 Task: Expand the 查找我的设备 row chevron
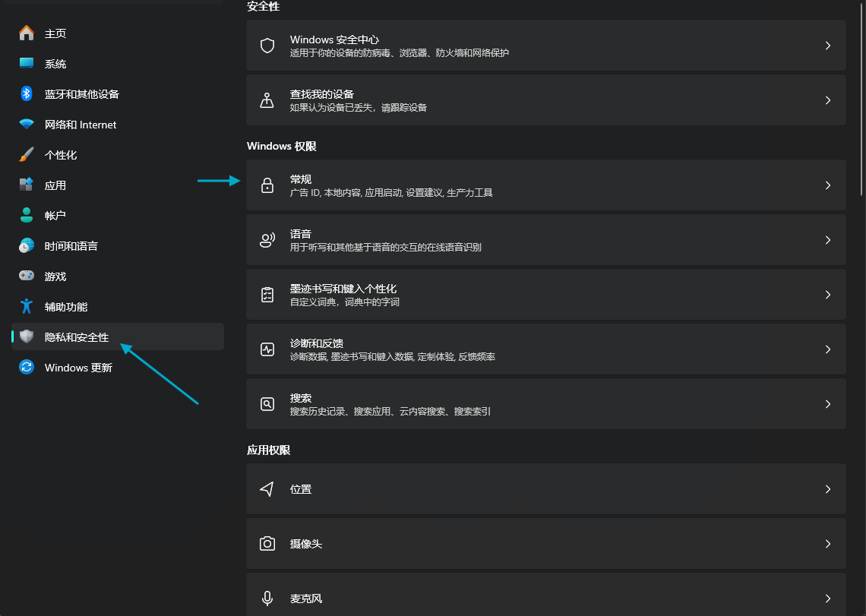coord(828,100)
